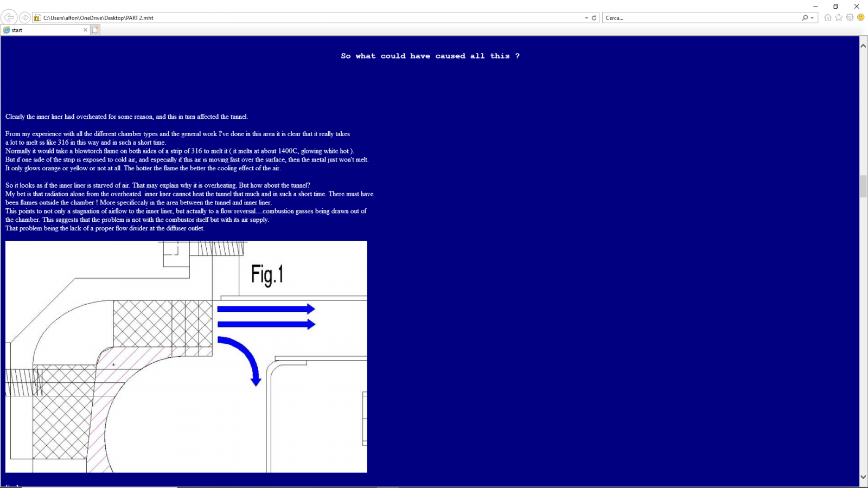Click the page icon in the address bar
Viewport: 868px width, 488px height.
point(37,18)
